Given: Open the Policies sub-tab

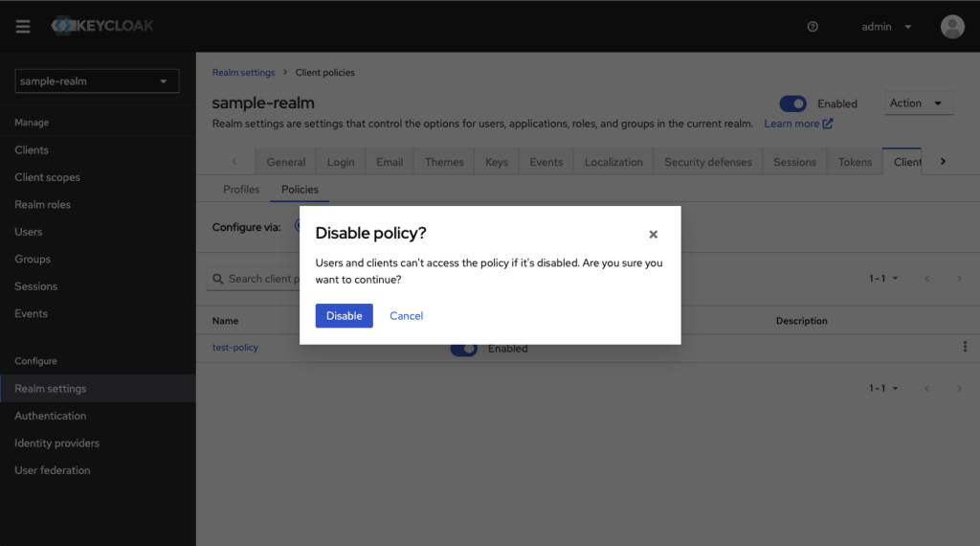Looking at the screenshot, I should tap(300, 190).
